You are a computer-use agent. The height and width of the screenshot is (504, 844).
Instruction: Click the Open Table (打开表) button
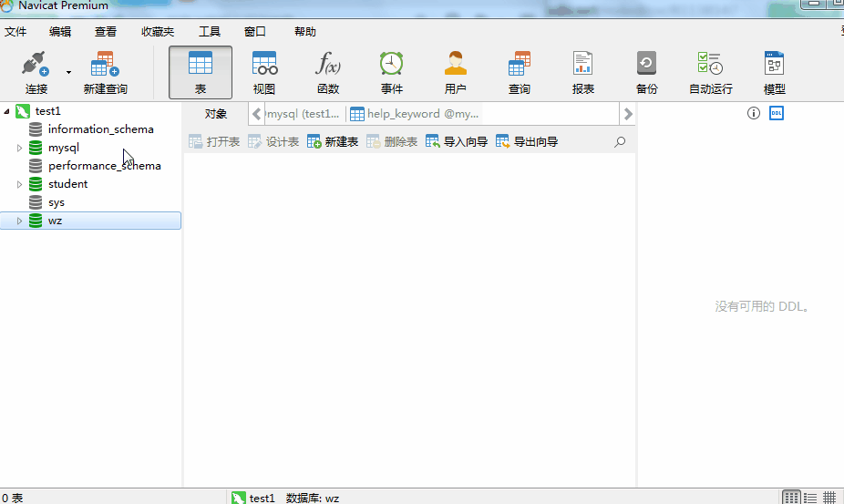click(214, 141)
